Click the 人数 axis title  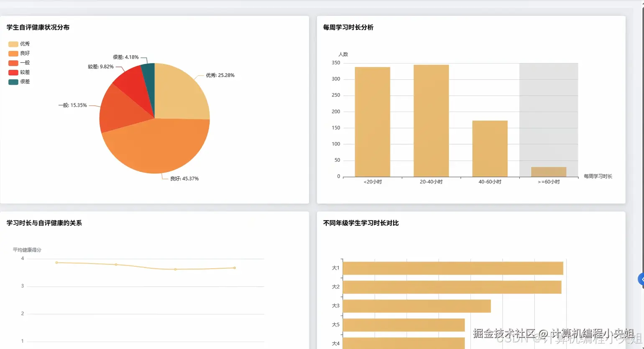[343, 54]
